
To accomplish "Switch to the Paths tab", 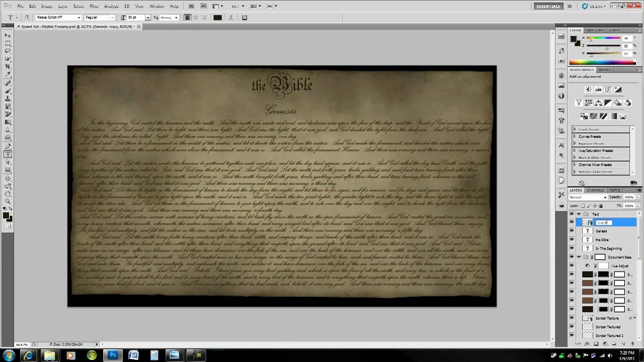I will click(615, 190).
